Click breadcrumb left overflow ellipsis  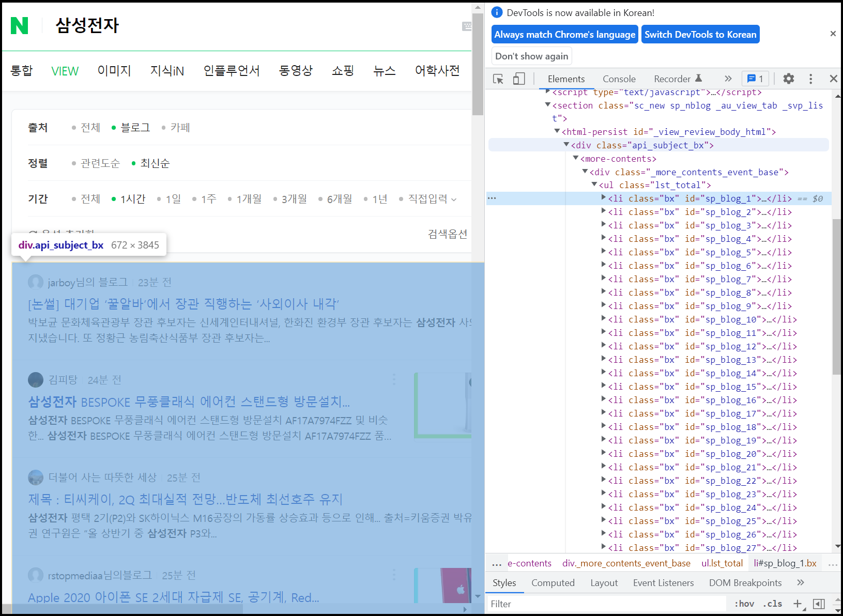497,564
